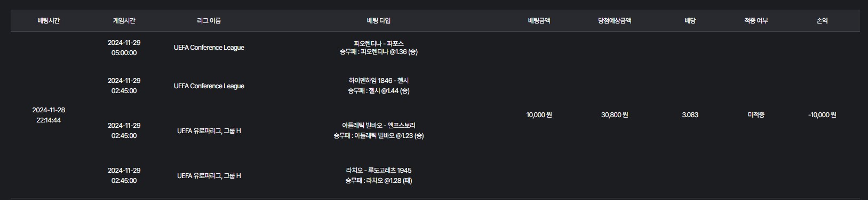
Task: Click the 베팅금액 column header
Action: (539, 21)
